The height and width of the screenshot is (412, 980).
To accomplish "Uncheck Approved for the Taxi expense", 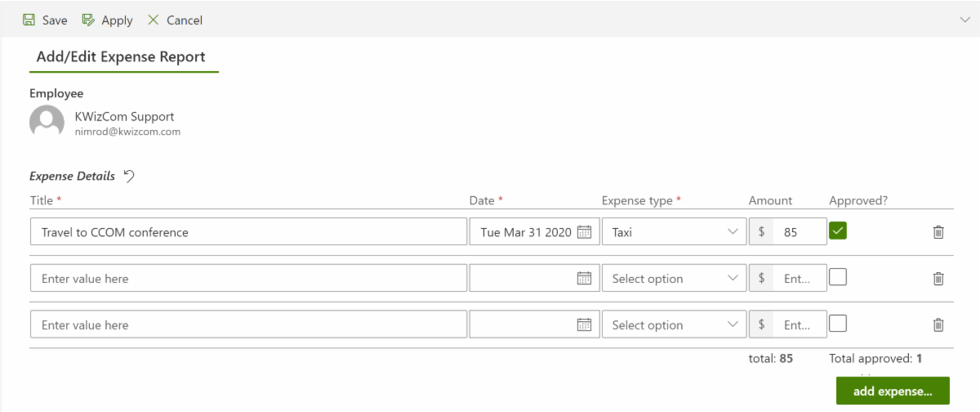I will (x=838, y=231).
